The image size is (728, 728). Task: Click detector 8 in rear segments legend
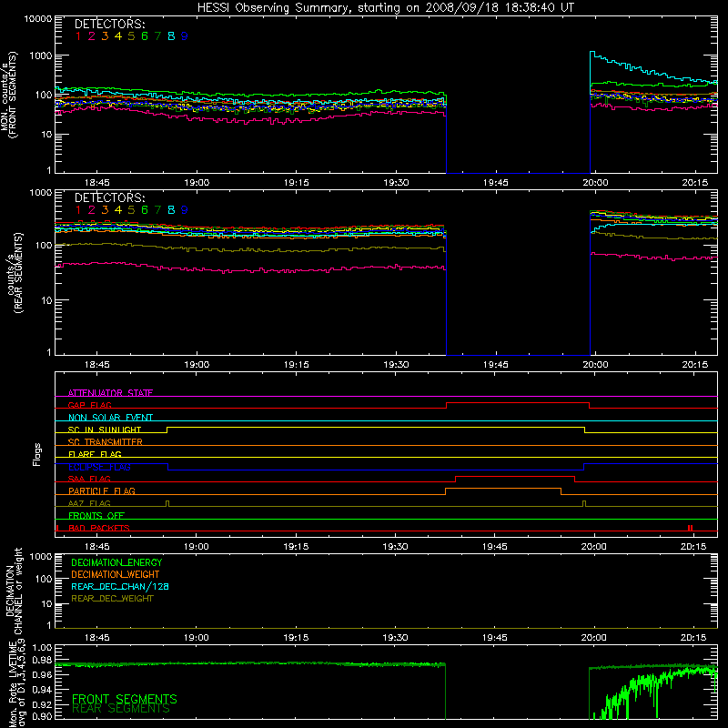pos(171,210)
